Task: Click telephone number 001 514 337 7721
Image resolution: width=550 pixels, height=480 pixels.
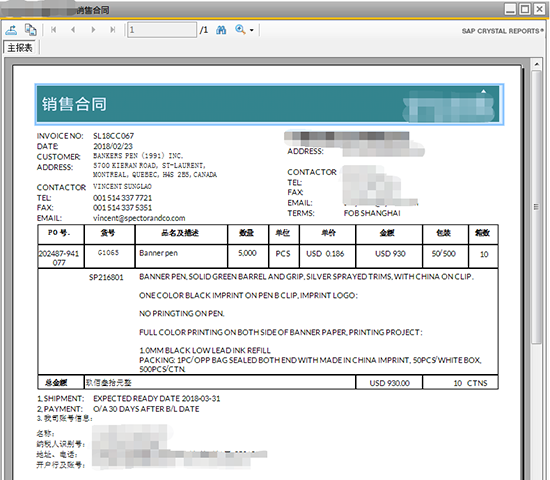Action: click(122, 198)
